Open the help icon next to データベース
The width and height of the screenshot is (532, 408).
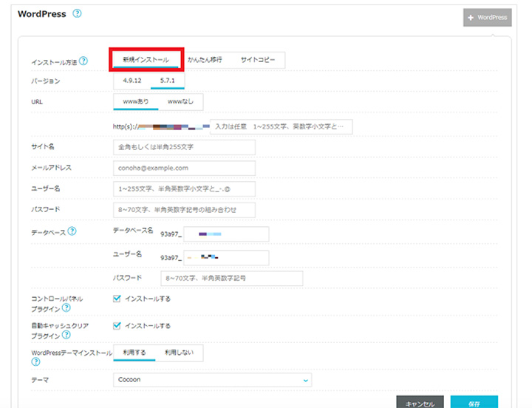click(72, 231)
